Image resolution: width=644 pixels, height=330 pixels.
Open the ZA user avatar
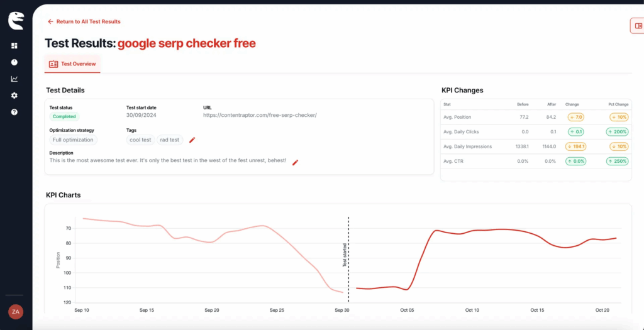click(x=15, y=311)
